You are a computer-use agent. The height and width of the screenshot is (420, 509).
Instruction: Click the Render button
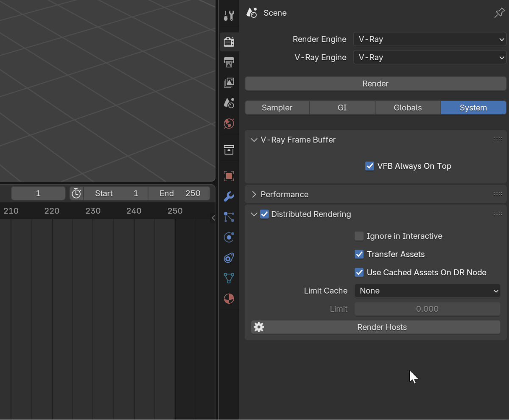pyautogui.click(x=375, y=84)
